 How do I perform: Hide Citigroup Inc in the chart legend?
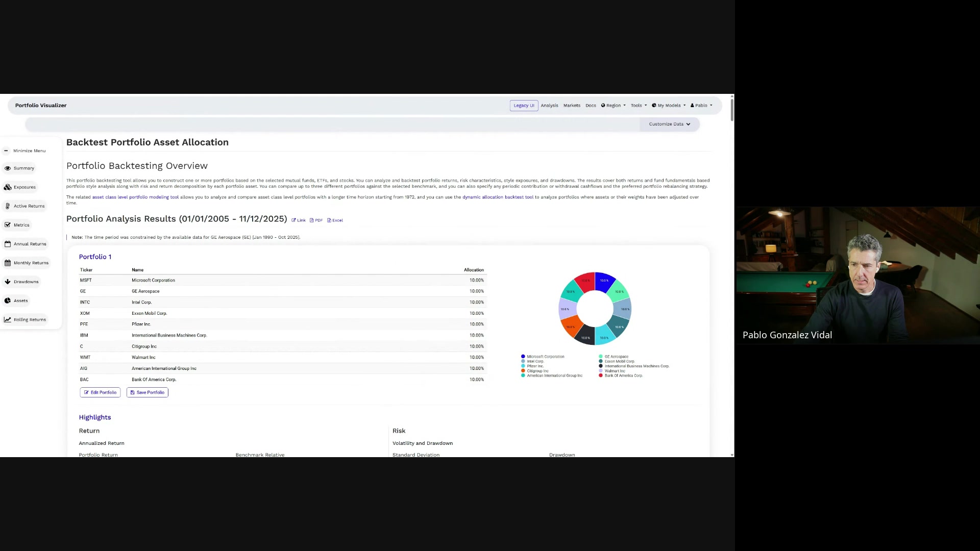[x=535, y=371]
